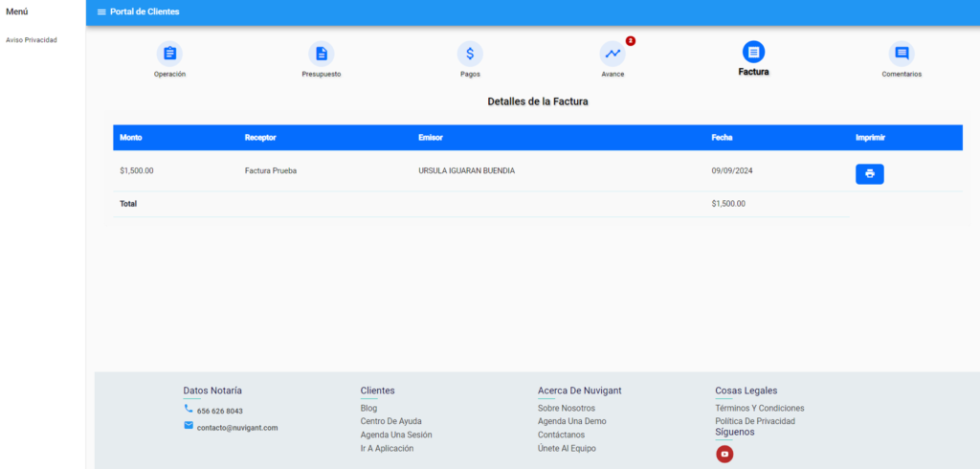Click the Portal de Clientes title
This screenshot has height=469, width=980.
click(x=145, y=11)
